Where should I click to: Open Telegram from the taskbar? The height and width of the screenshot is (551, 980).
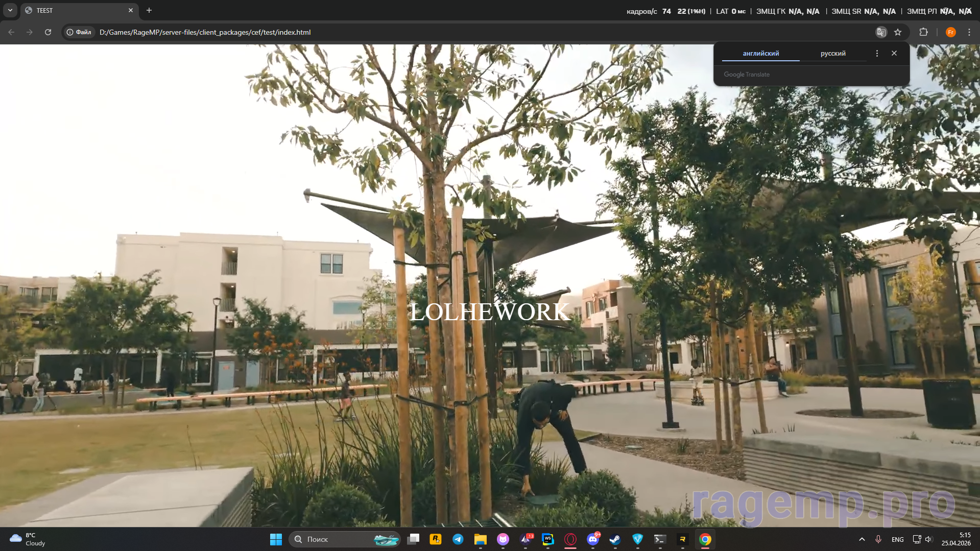click(x=458, y=539)
